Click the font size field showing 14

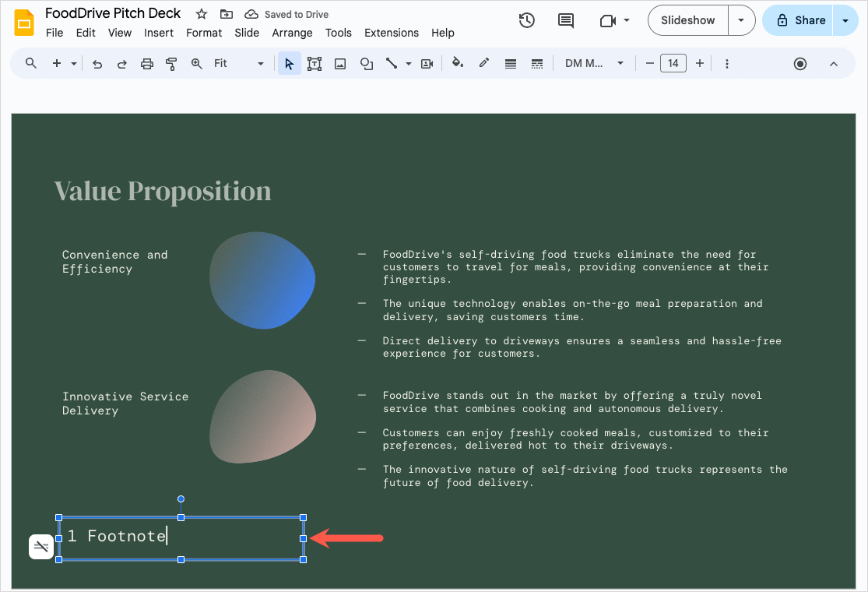[x=673, y=64]
